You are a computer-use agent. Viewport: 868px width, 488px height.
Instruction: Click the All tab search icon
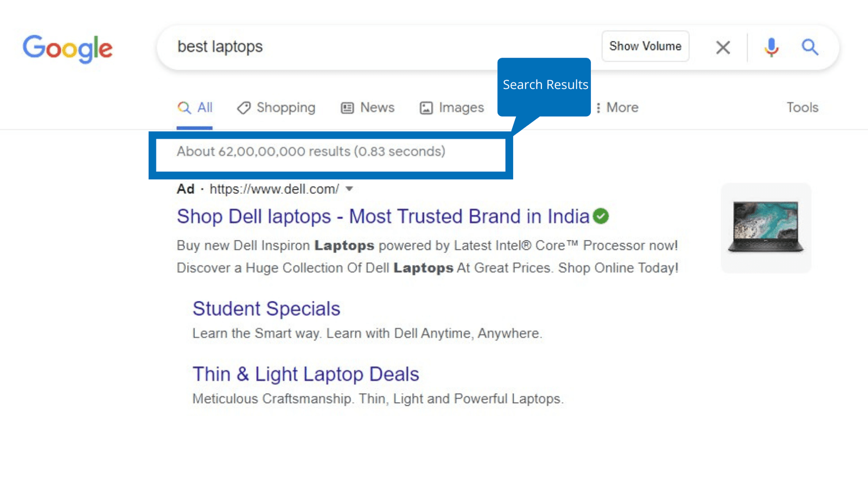click(184, 108)
